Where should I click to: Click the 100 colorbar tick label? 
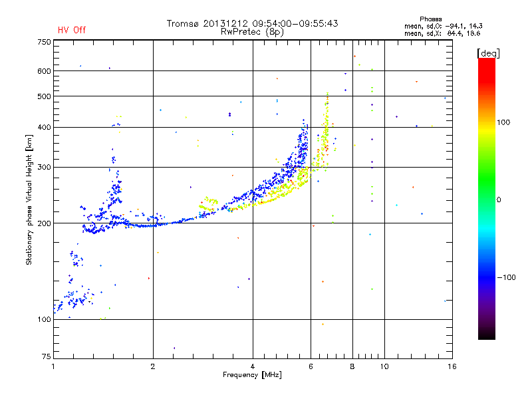click(503, 122)
